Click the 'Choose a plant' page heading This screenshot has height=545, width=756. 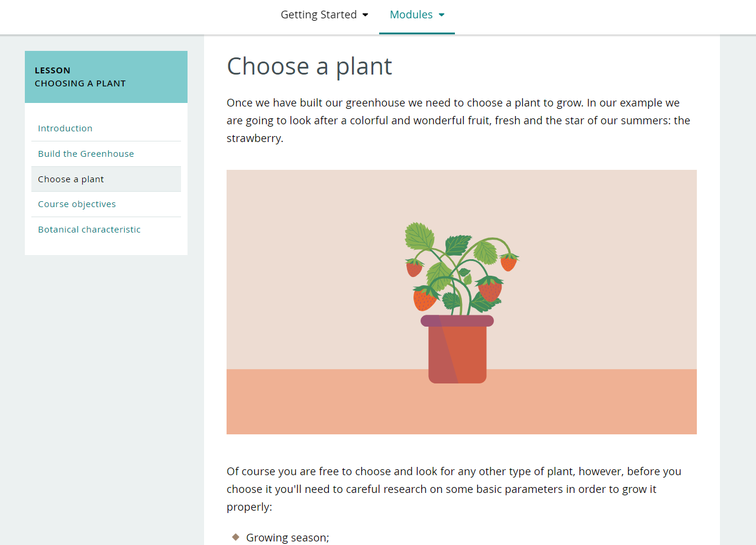309,66
